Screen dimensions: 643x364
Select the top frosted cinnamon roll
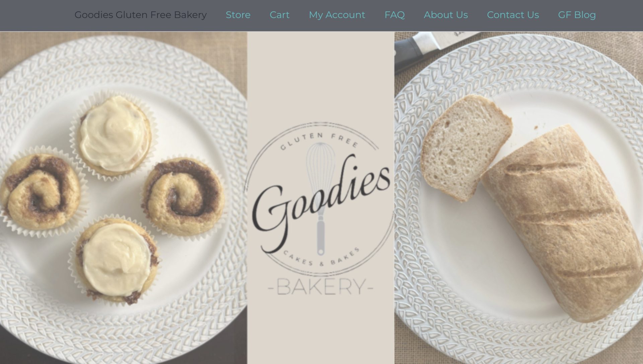[x=114, y=133]
